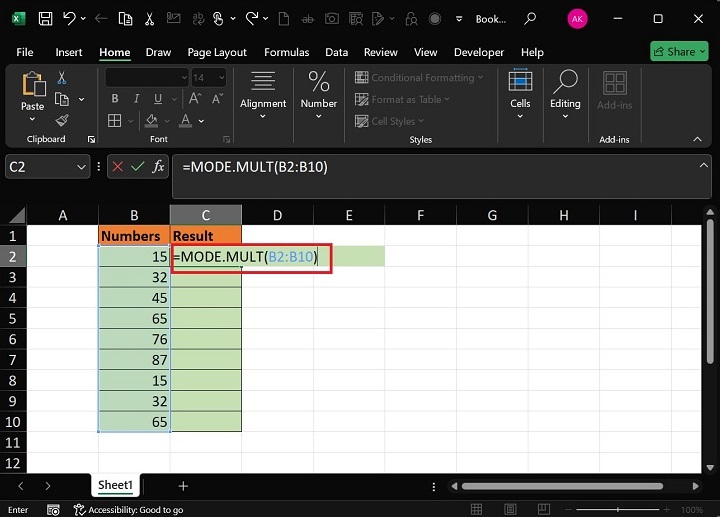The height and width of the screenshot is (517, 720).
Task: Click the Cut scissors icon in title bar
Action: pos(149,19)
